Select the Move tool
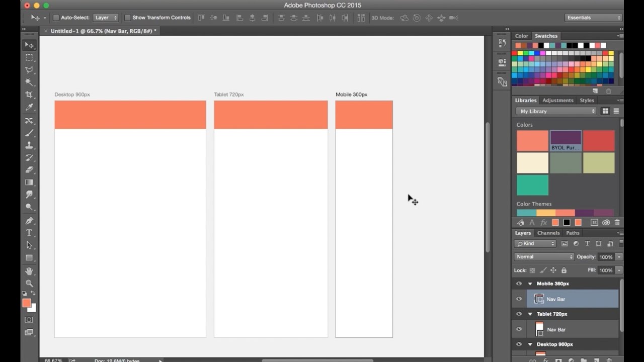 pos(29,45)
